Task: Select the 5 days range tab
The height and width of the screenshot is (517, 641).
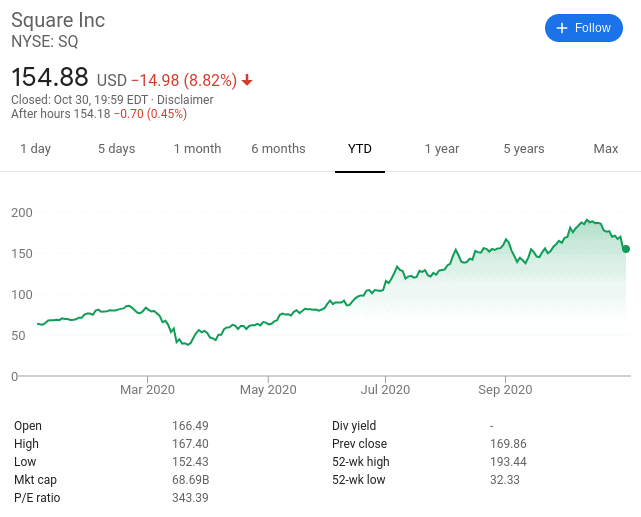Action: [117, 148]
